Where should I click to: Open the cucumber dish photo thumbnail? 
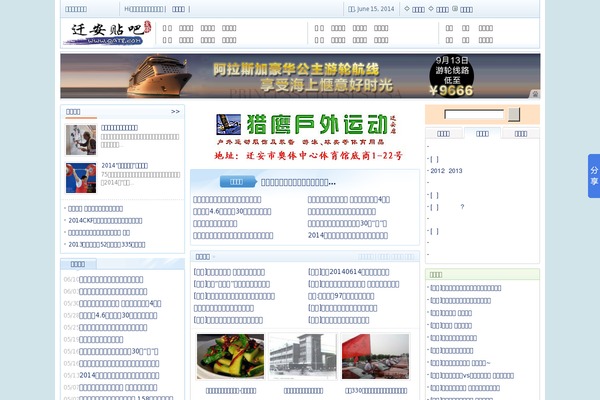pyautogui.click(x=230, y=356)
